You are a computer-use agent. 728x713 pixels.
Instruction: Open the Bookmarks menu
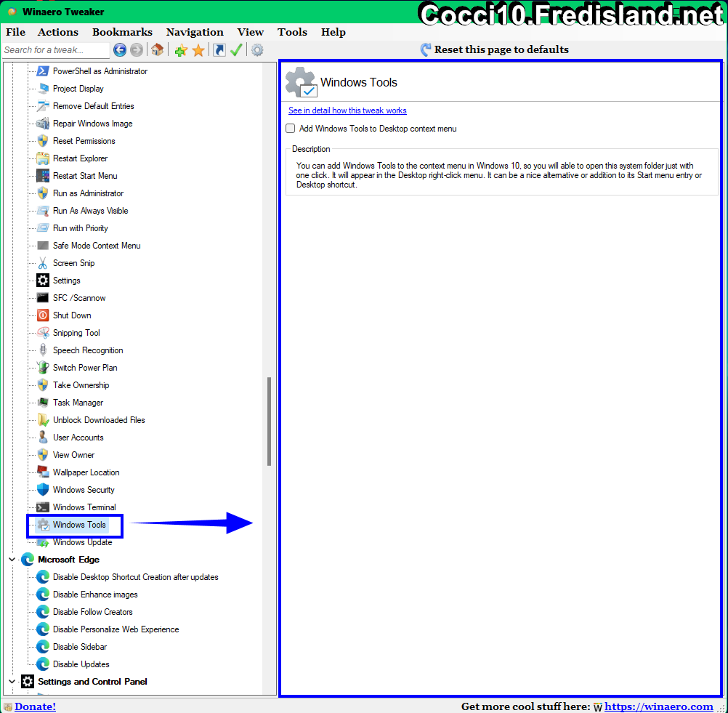(122, 32)
